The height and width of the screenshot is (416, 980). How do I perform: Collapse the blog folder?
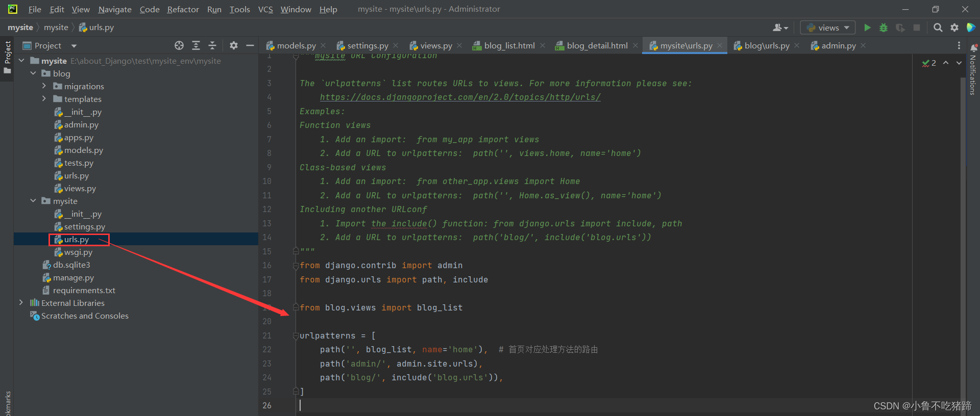[33, 73]
